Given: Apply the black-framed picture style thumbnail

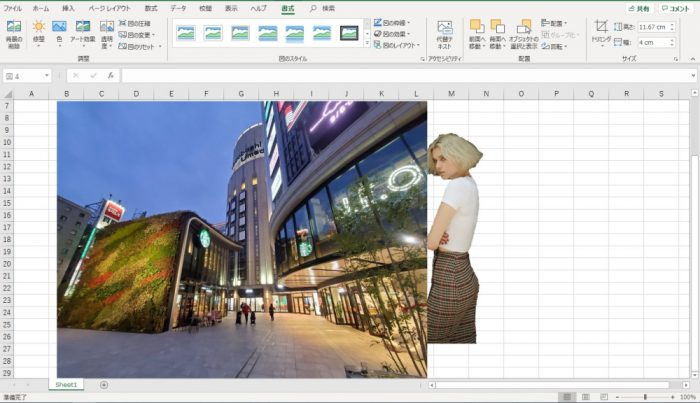Looking at the screenshot, I should tap(349, 33).
